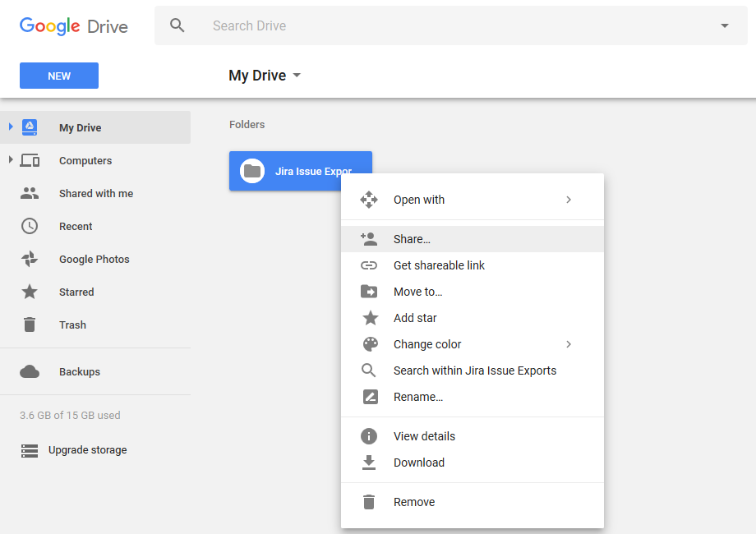Click the Backups cloud icon

pyautogui.click(x=30, y=372)
